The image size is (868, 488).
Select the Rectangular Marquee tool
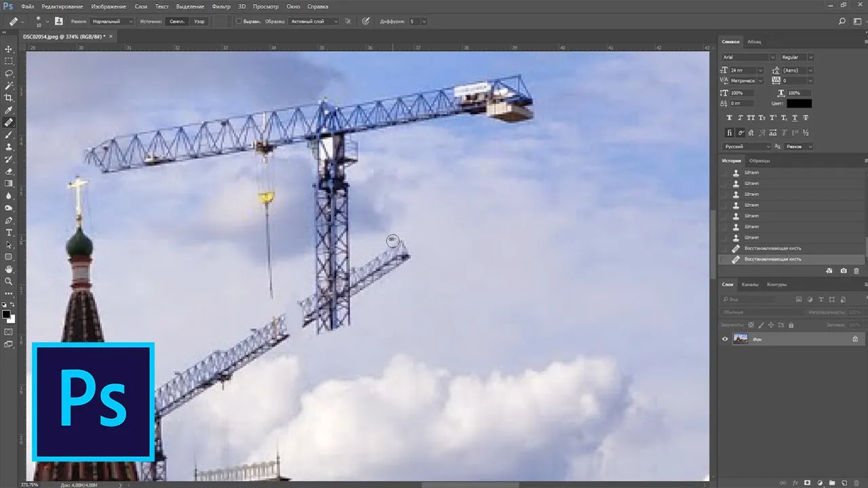tap(9, 62)
